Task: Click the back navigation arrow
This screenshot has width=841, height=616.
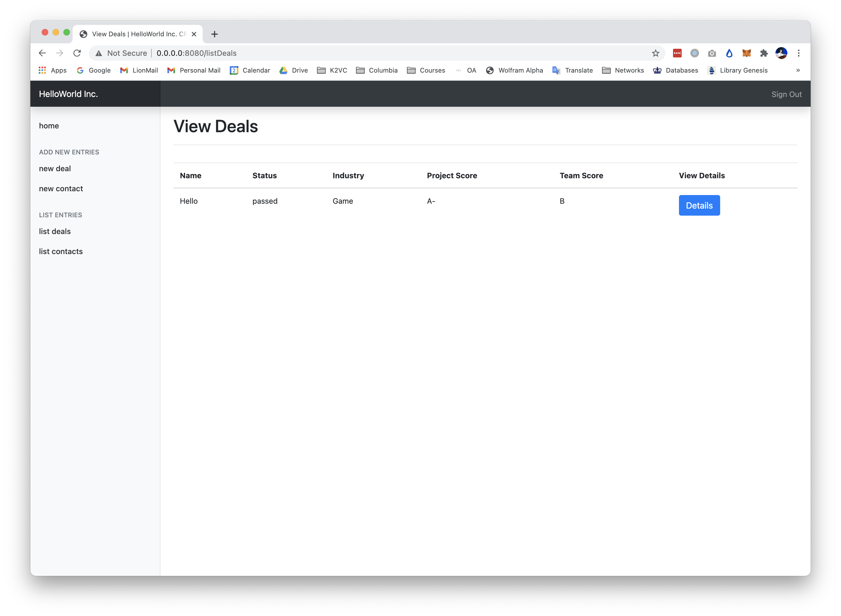Action: coord(42,53)
